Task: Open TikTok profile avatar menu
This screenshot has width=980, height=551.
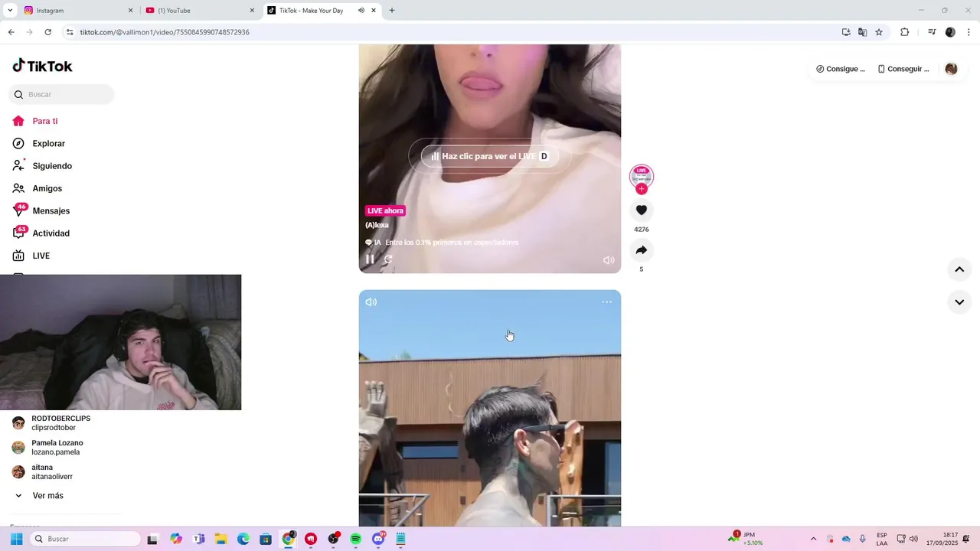Action: point(951,69)
